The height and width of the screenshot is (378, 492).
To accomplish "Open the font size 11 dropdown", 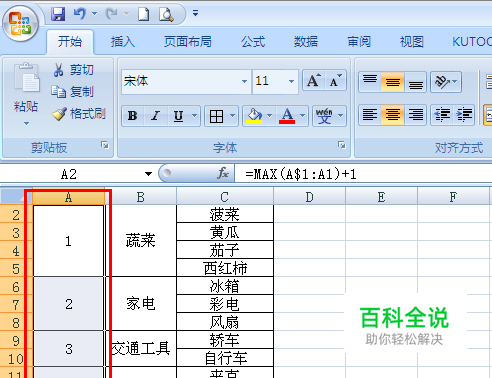I will [x=291, y=81].
